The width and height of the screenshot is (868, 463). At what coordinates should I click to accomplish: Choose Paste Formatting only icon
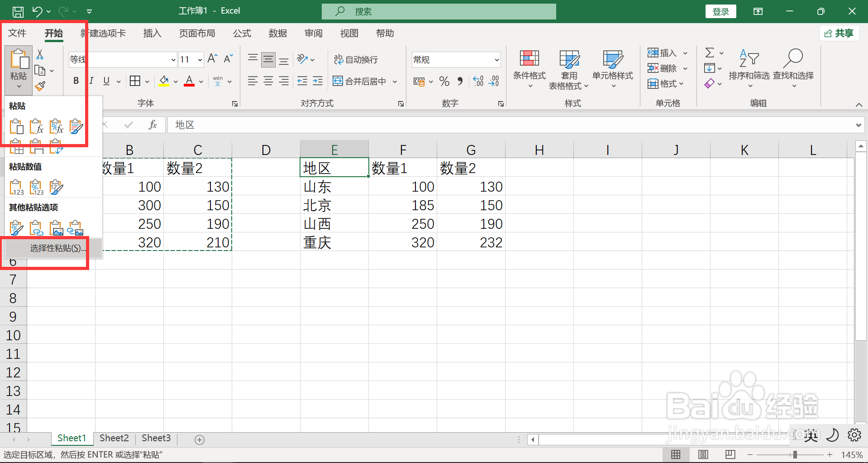[16, 227]
